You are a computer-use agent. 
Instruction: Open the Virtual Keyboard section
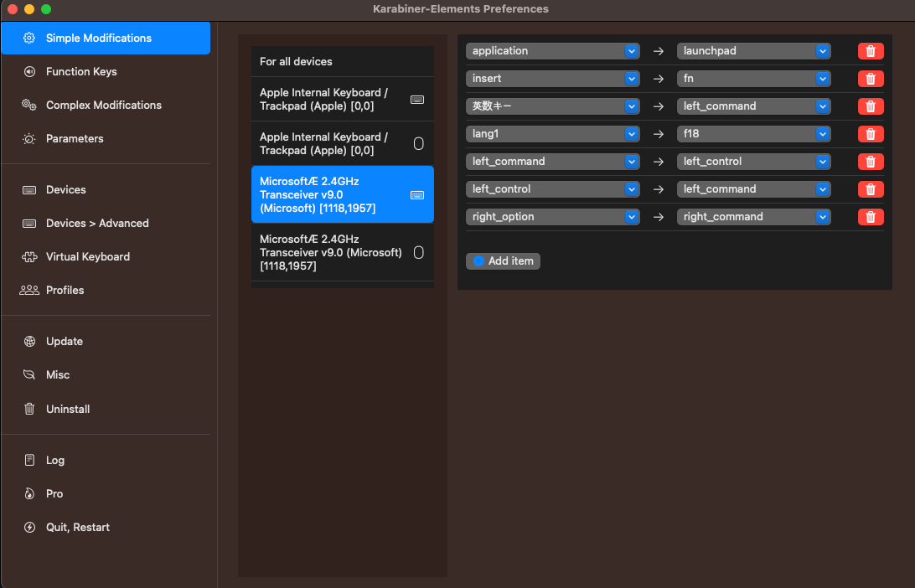tap(87, 257)
